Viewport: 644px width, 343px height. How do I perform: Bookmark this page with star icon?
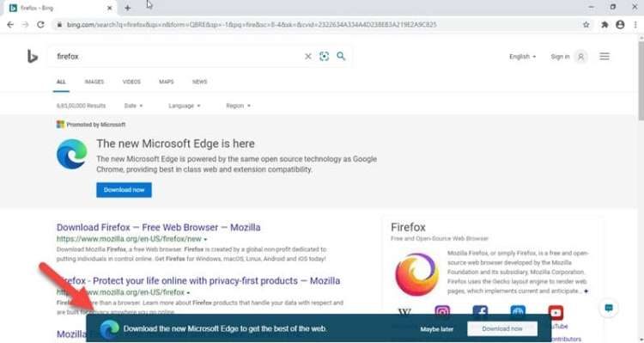click(586, 25)
